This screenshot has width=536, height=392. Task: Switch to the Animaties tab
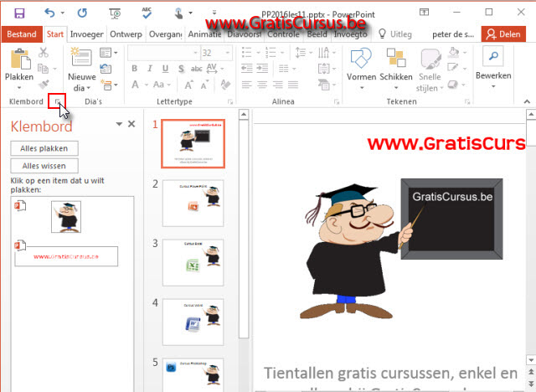tap(204, 34)
